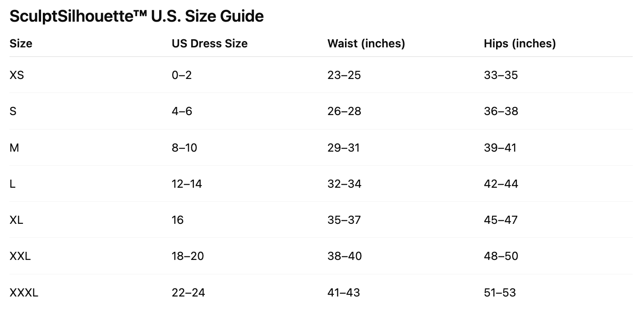Select the Hips (inches) column header
Screen dimensions: 644x315
520,44
